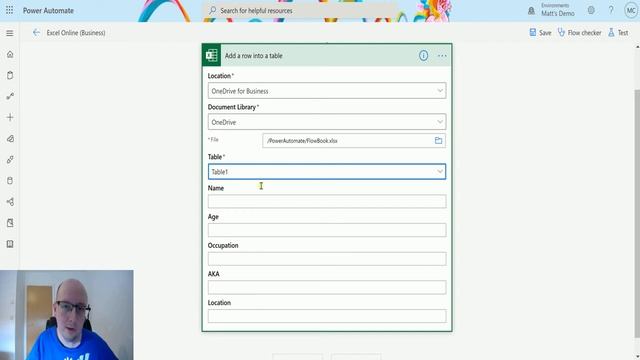Open file picker folder icon
Screen dimensions: 640x360
tap(438, 141)
